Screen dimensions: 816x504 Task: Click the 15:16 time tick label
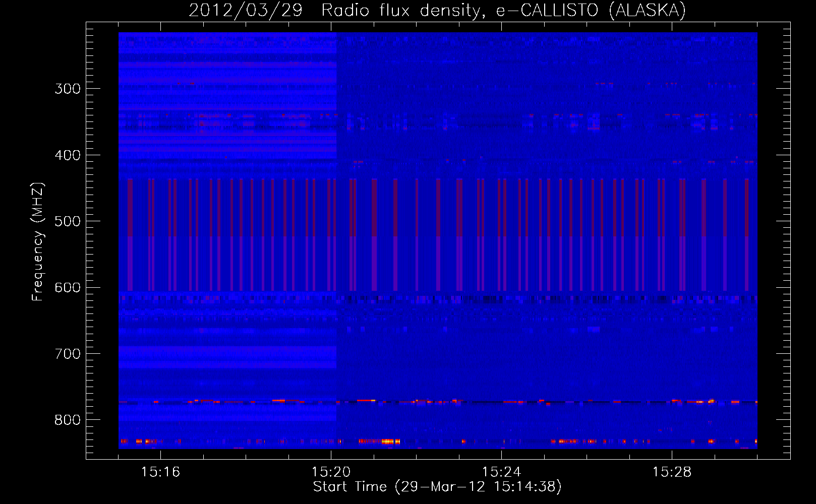click(x=160, y=472)
